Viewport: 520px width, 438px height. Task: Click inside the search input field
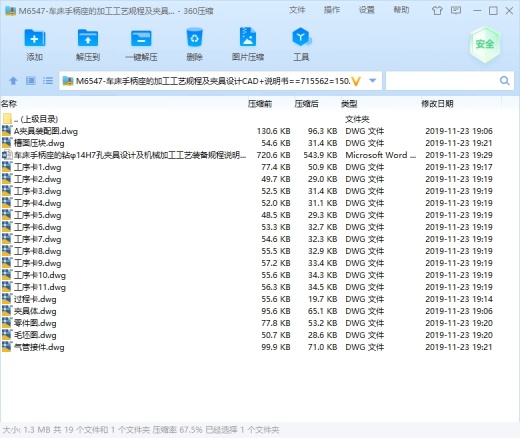coord(442,81)
